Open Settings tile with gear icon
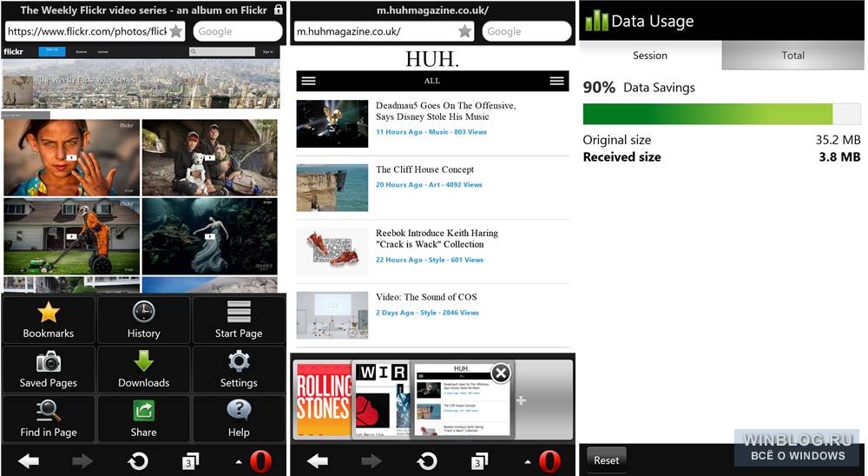The width and height of the screenshot is (868, 476). pos(239,369)
